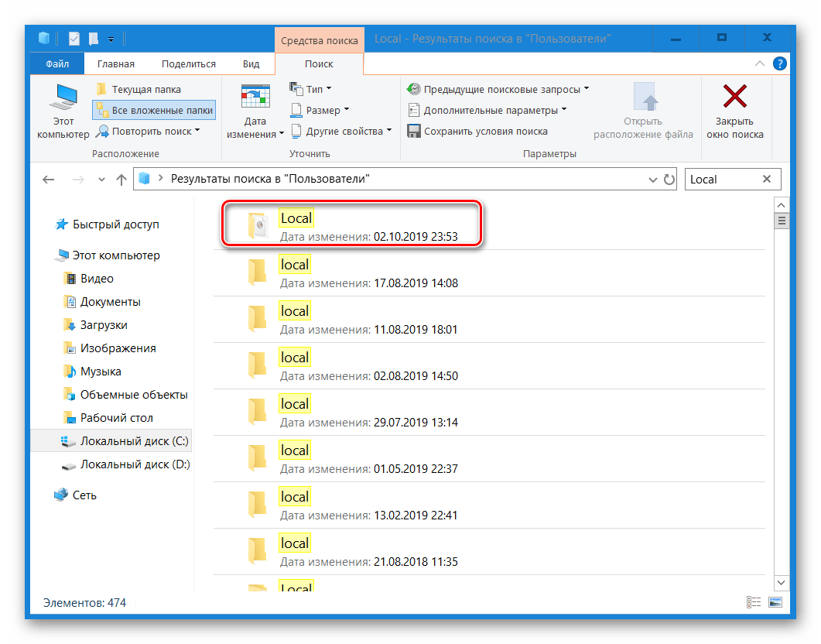Image resolution: width=821 pixels, height=644 pixels.
Task: Click the refresh arrow in address bar
Action: [x=669, y=179]
